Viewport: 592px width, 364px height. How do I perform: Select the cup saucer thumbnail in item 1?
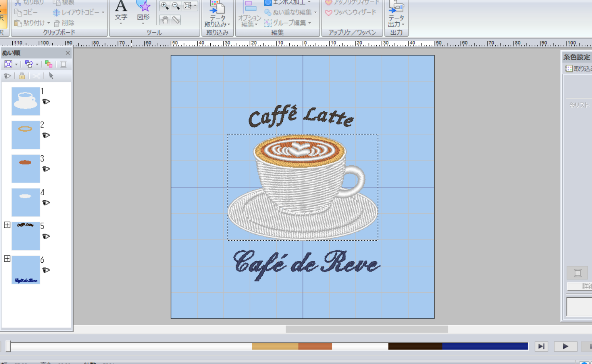(25, 101)
